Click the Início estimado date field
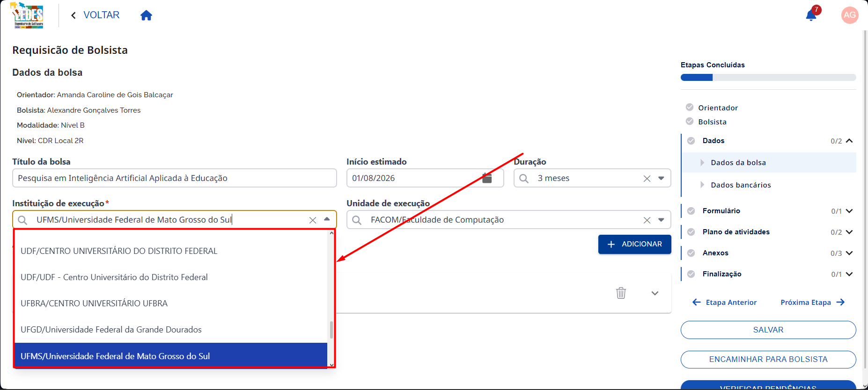 425,178
